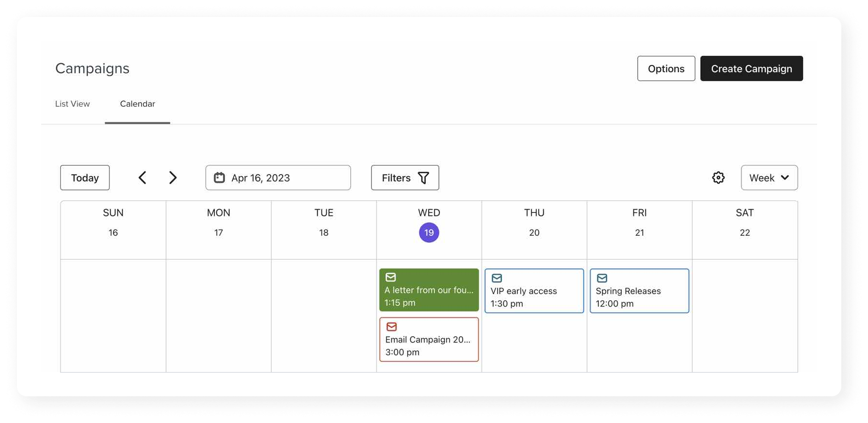868x423 pixels.
Task: Advance to next week with right arrow
Action: point(173,178)
